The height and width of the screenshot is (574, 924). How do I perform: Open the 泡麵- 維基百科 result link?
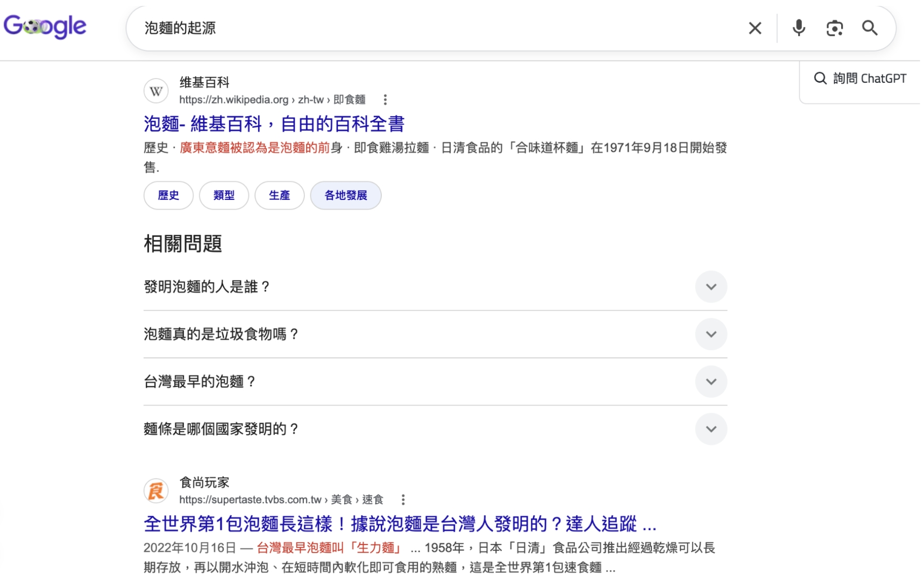(275, 124)
